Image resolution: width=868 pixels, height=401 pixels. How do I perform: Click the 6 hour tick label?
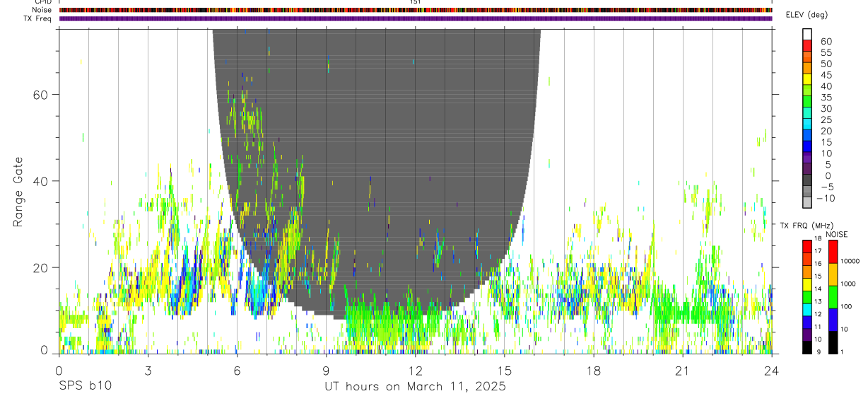coord(237,371)
